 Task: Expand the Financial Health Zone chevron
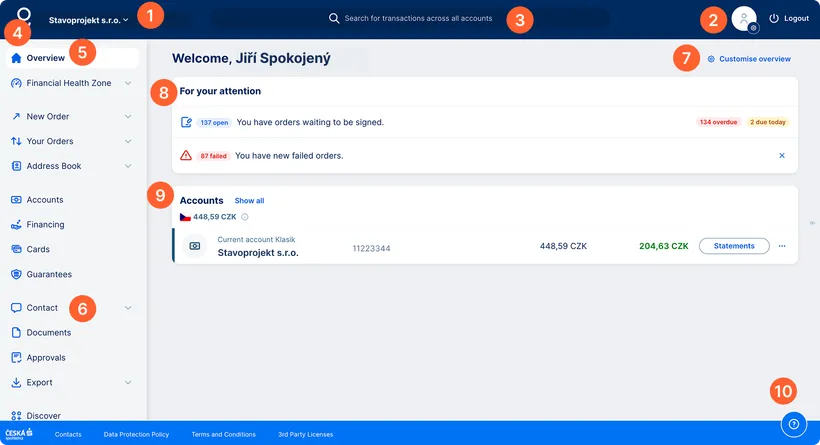pos(128,83)
